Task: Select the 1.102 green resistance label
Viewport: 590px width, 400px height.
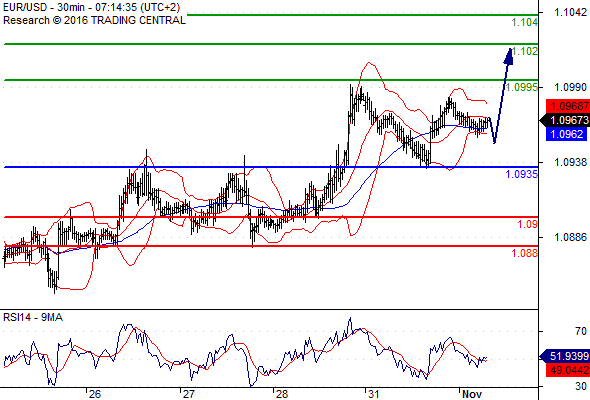Action: point(525,51)
